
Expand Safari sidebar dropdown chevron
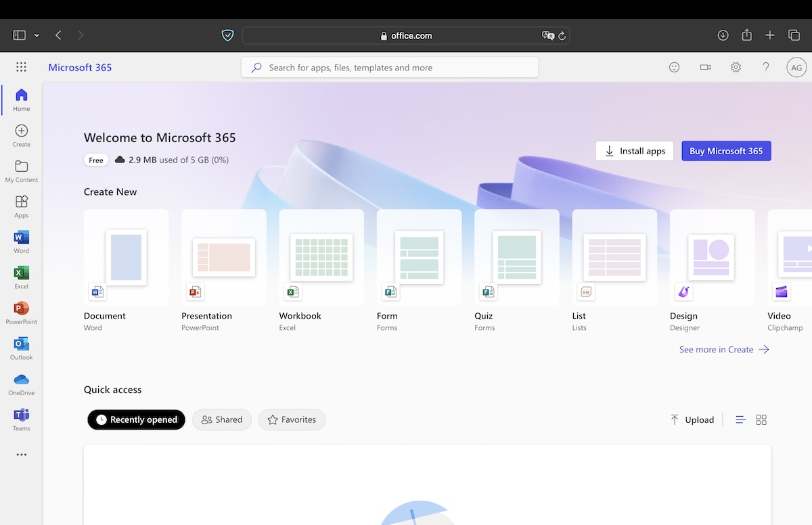(37, 35)
